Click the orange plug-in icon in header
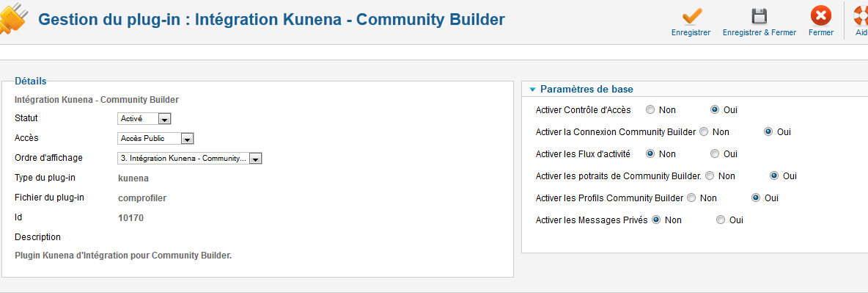 pos(12,20)
